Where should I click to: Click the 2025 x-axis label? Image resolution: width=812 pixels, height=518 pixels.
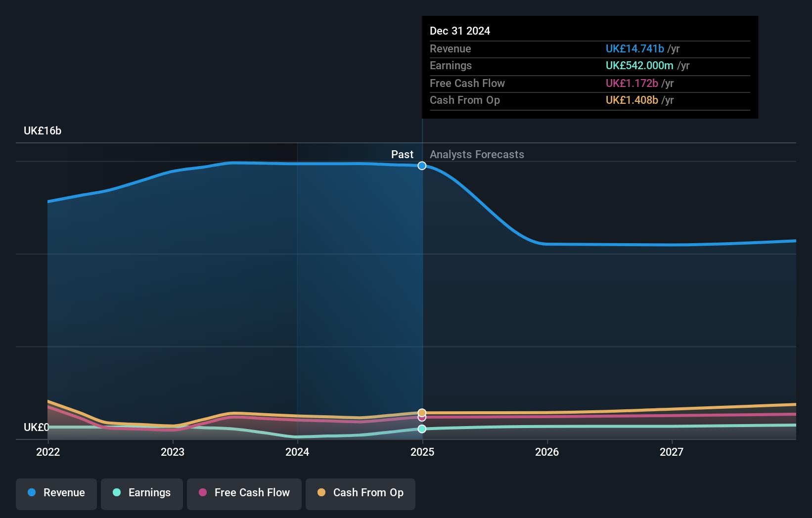click(x=422, y=452)
